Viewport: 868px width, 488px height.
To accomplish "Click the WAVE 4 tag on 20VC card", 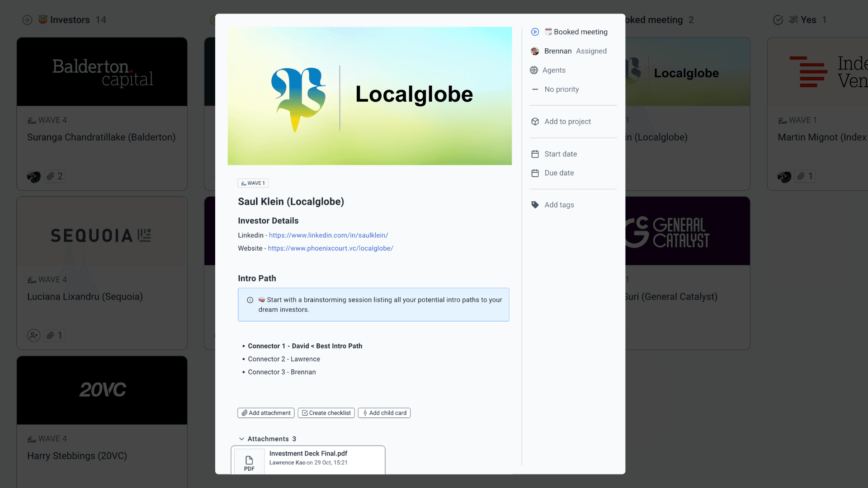I will (x=47, y=439).
